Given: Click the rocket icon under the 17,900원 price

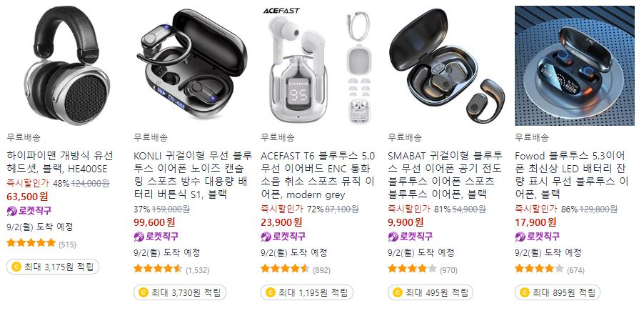Looking at the screenshot, I should point(520,237).
